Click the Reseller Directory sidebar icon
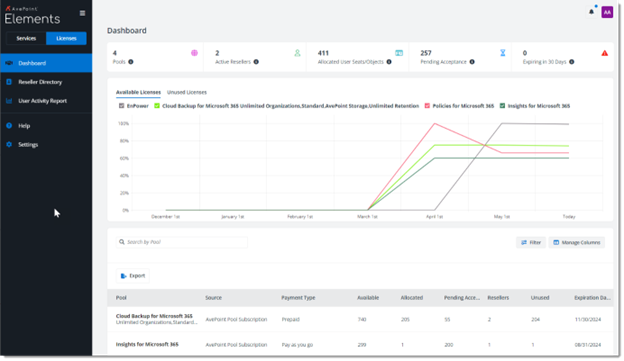The width and height of the screenshot is (624, 361). [9, 82]
